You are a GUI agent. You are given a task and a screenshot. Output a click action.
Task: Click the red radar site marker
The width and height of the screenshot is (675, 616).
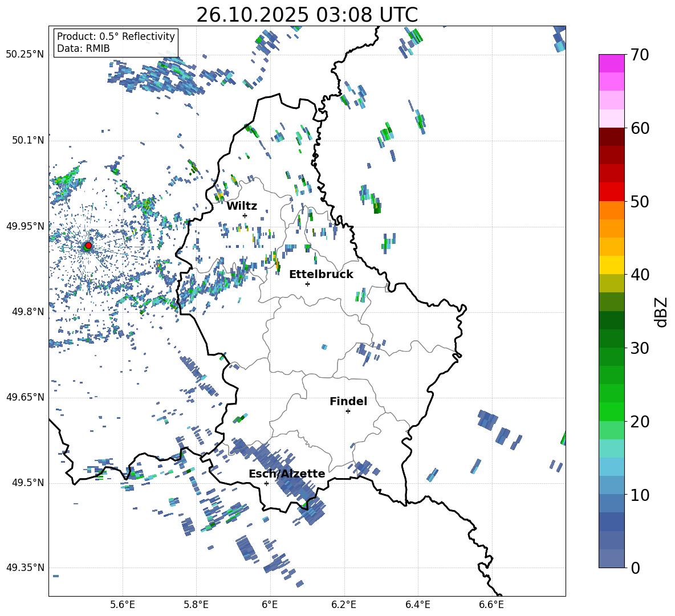[x=88, y=245]
